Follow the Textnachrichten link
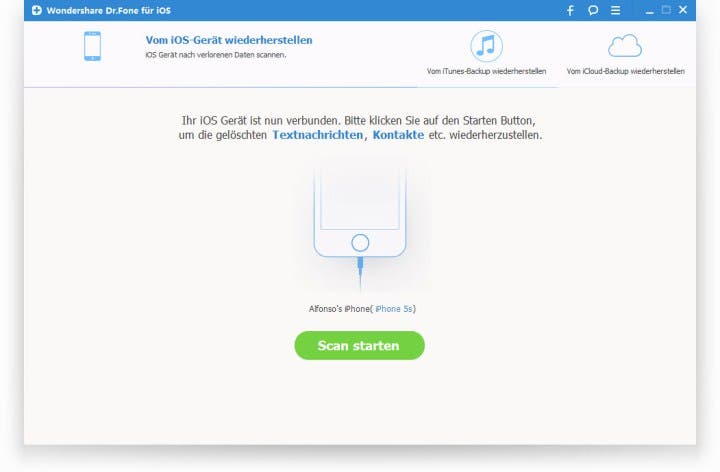720x472 pixels. point(317,135)
